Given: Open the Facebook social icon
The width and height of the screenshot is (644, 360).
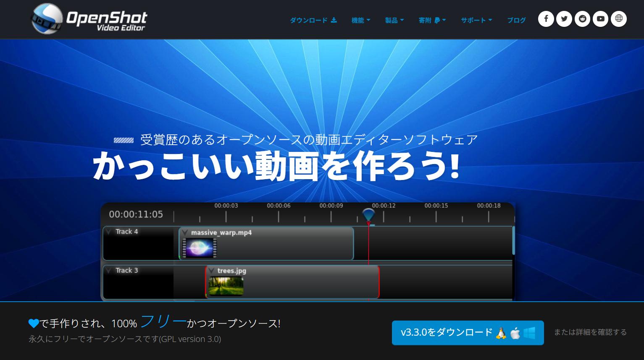Looking at the screenshot, I should pos(546,19).
